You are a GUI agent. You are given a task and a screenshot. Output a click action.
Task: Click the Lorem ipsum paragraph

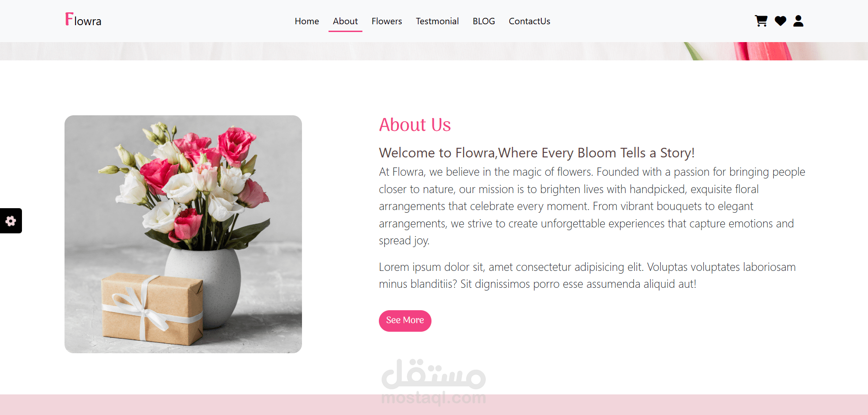point(587,275)
